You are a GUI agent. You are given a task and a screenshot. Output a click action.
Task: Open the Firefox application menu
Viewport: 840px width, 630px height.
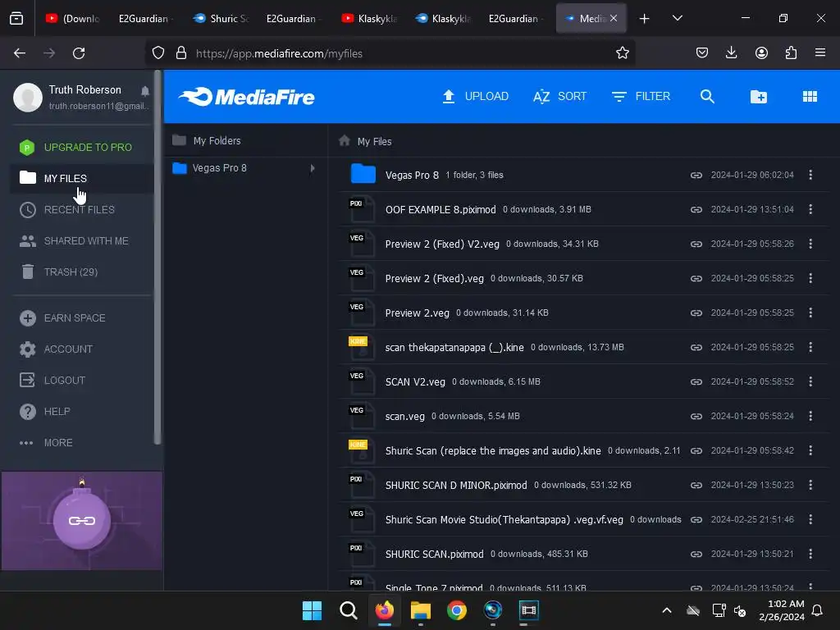[819, 52]
